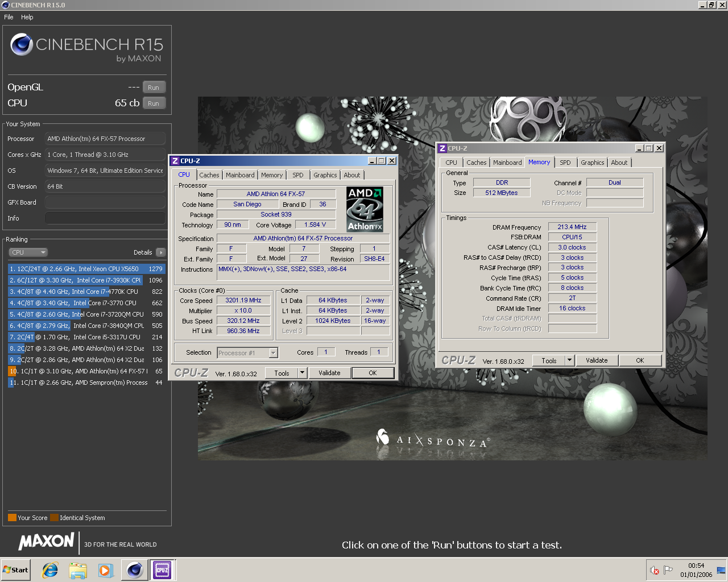Click CPU-Z title icon of left window
Screen dimensions: 728x582
coord(175,161)
